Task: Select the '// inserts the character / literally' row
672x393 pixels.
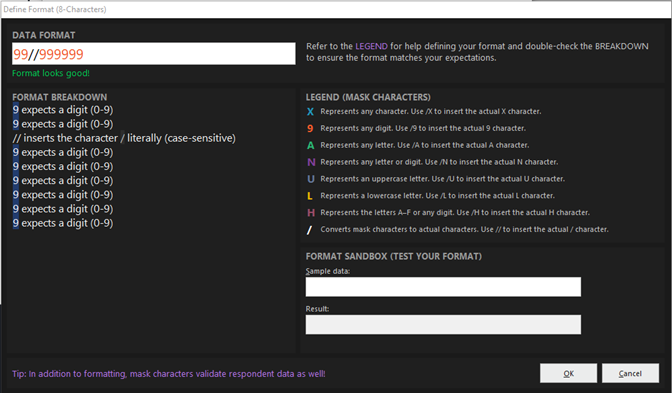Action: (x=124, y=138)
